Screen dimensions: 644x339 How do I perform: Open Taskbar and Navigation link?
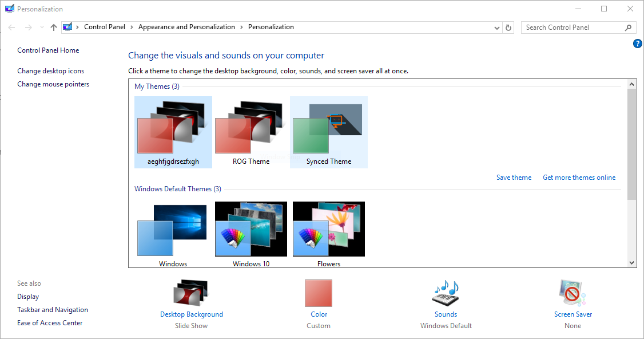coord(53,310)
